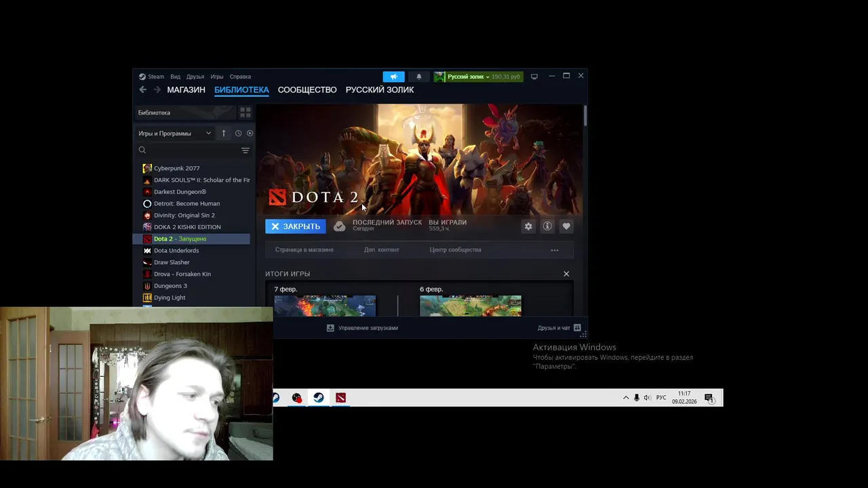Viewport: 868px width, 488px height.
Task: Add Dota 2 to favorites heart icon
Action: click(566, 226)
